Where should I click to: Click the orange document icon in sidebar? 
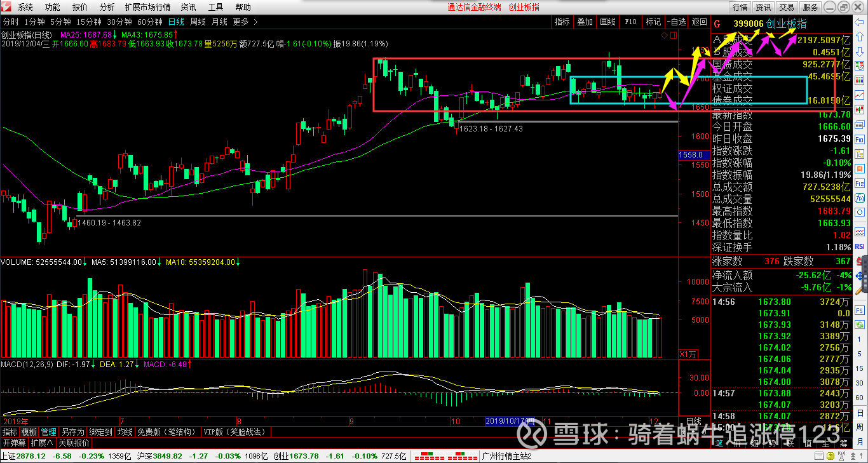tap(860, 168)
